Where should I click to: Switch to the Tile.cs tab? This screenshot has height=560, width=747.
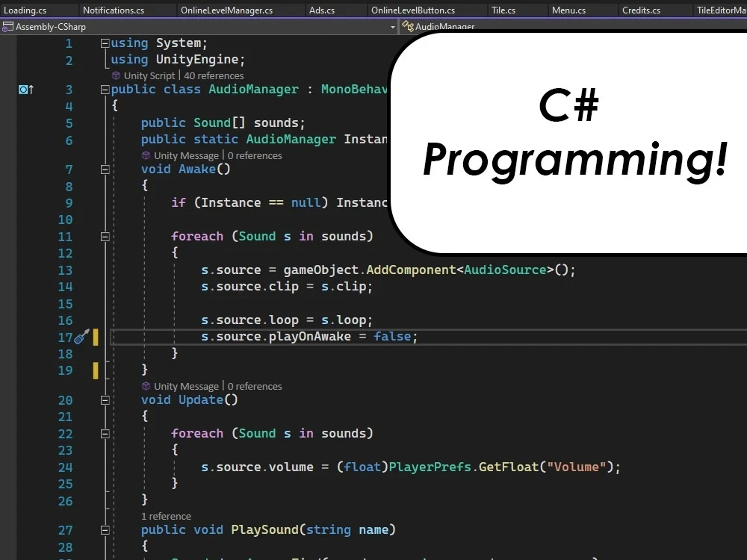pos(503,10)
